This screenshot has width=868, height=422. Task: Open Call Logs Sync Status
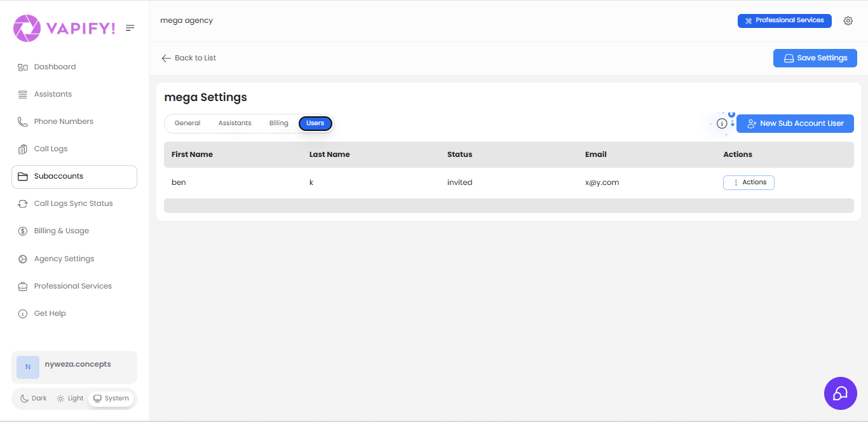pos(74,203)
